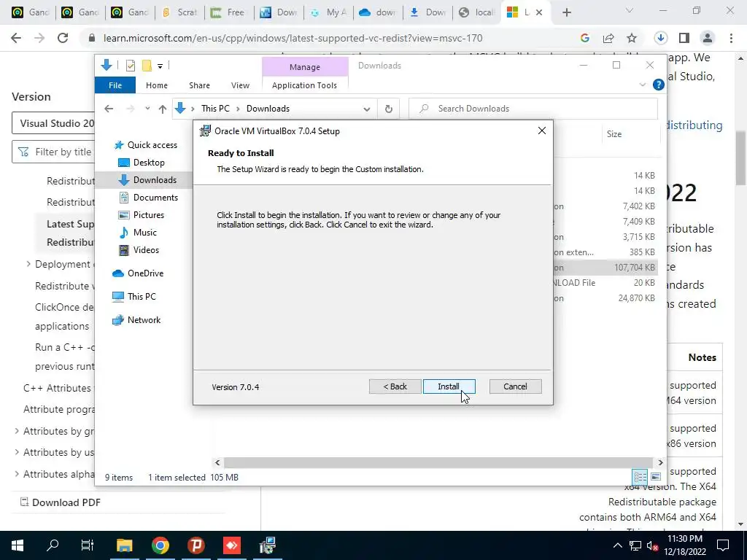Screen dimensions: 747x560
Task: Click new folder quick access icon
Action: (x=147, y=66)
